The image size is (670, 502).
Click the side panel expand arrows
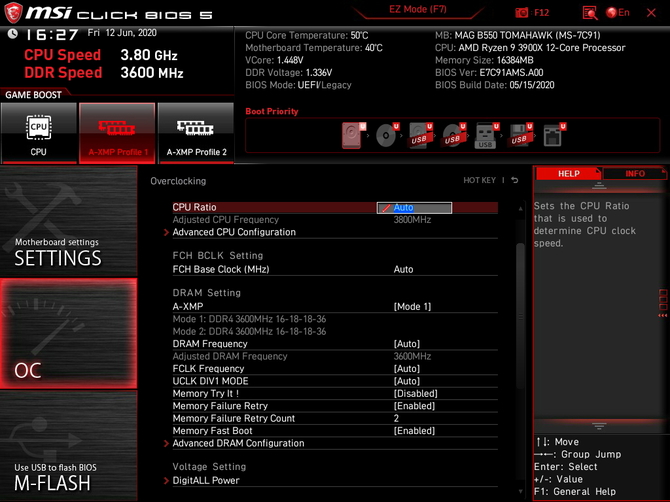(662, 315)
